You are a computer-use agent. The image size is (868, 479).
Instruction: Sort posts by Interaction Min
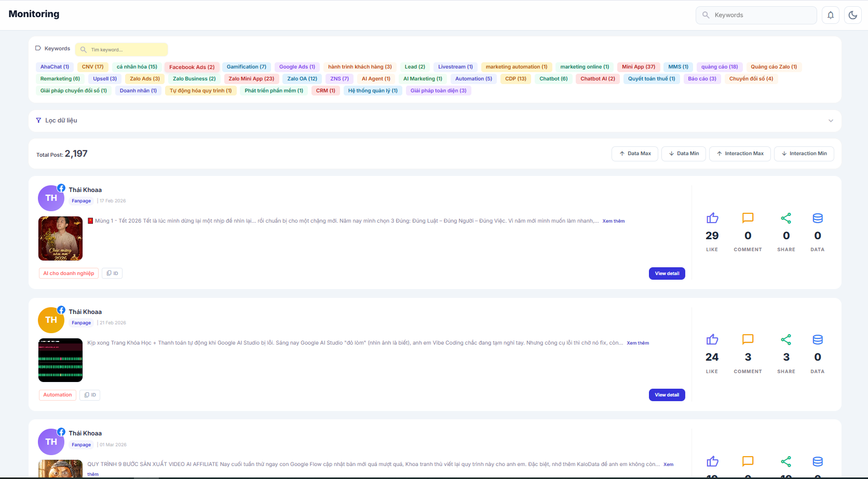(x=804, y=154)
